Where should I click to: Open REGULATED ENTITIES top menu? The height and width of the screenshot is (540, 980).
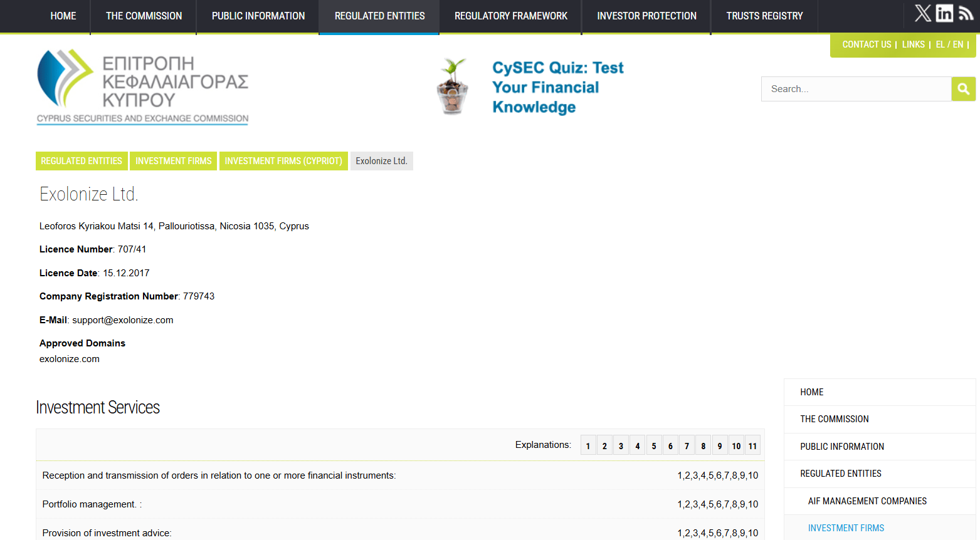pos(380,16)
